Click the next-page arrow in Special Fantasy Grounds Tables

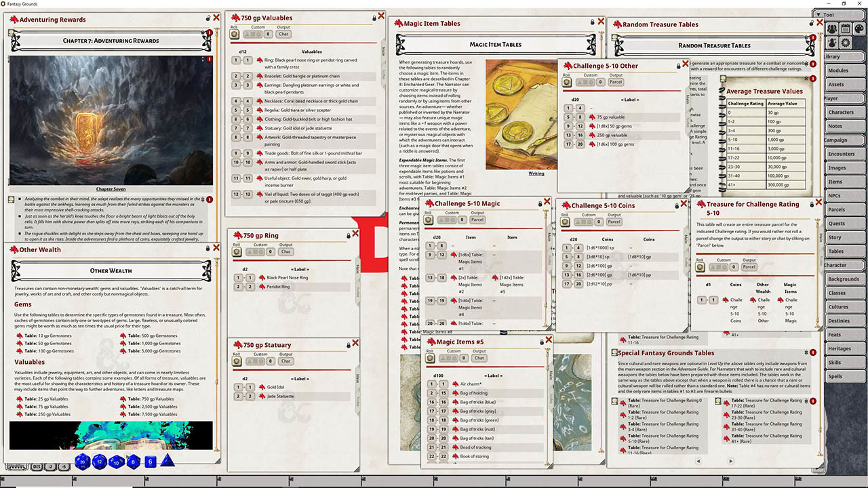(x=732, y=460)
